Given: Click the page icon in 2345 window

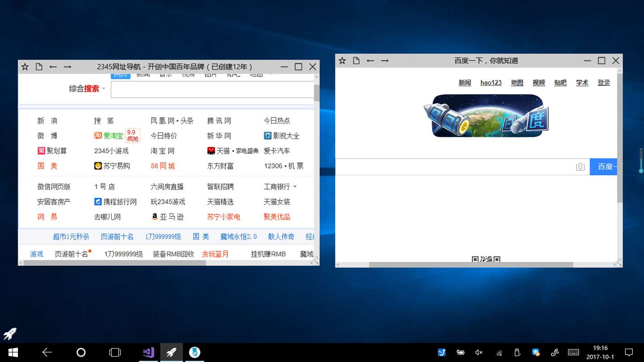Looking at the screenshot, I should [39, 67].
